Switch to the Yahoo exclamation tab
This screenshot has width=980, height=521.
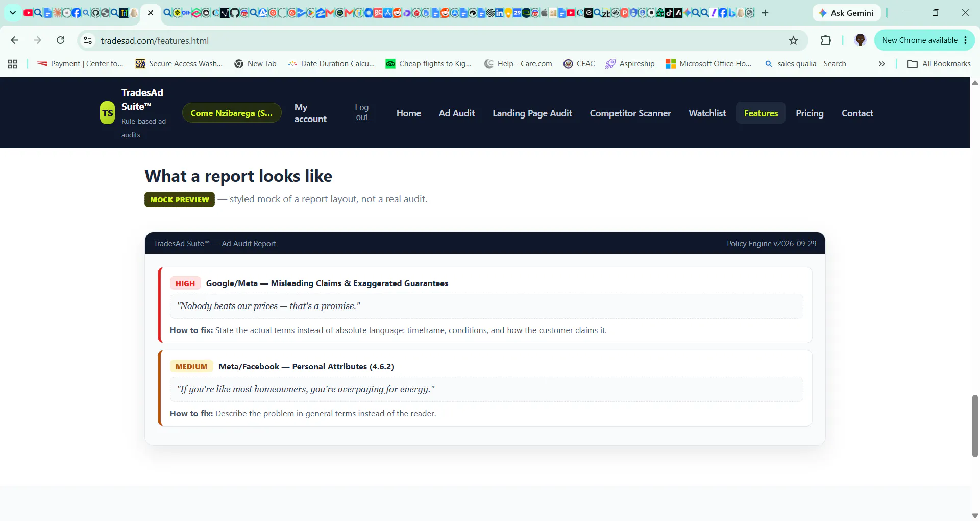pos(714,13)
